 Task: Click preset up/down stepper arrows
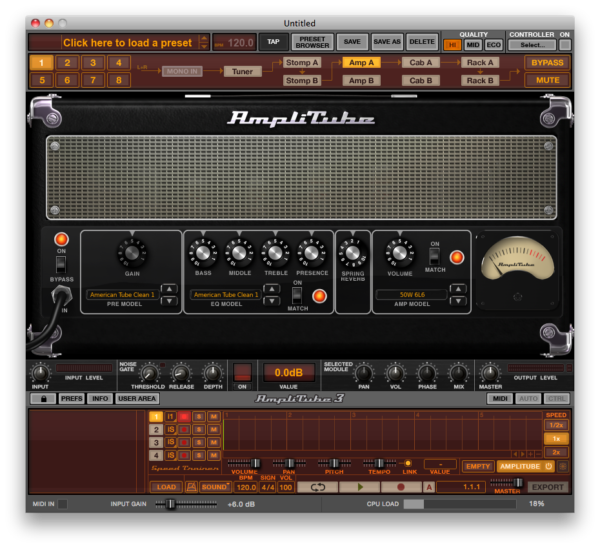click(x=204, y=42)
